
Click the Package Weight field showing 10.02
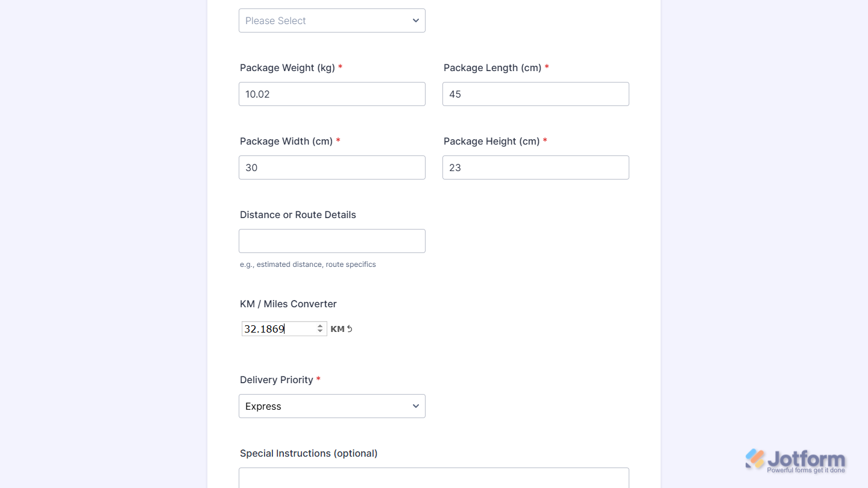point(332,94)
